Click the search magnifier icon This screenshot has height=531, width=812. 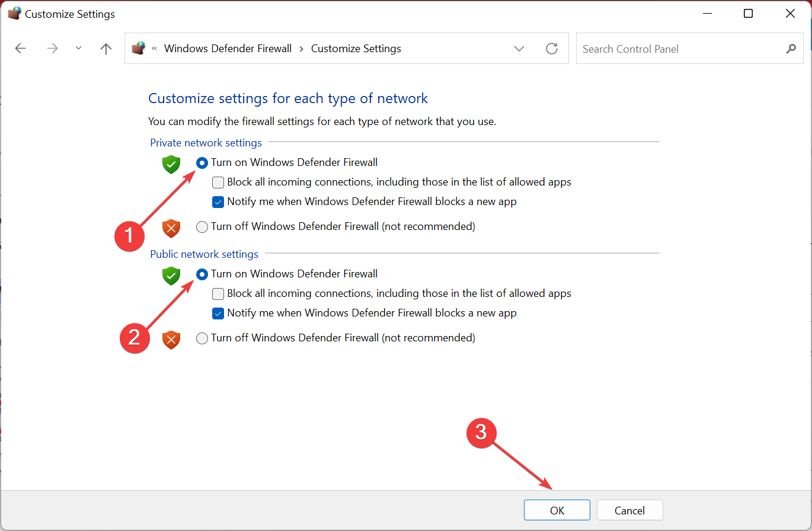791,49
